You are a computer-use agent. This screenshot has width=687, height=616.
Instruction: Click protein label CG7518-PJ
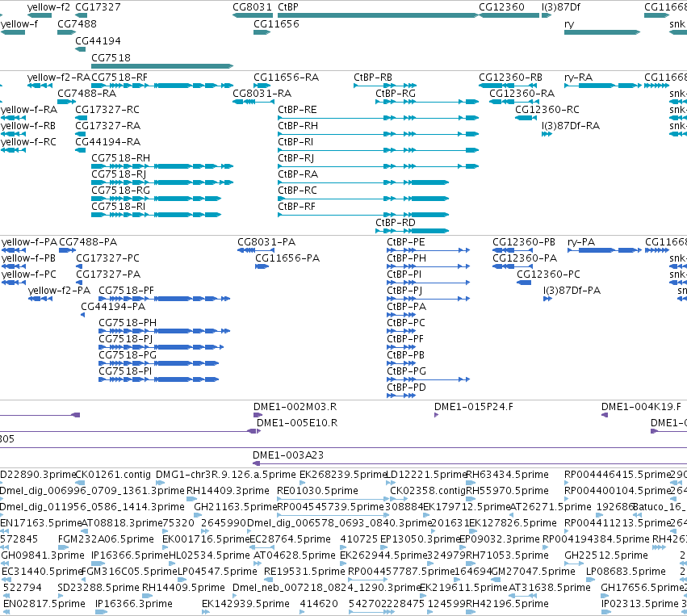(125, 338)
